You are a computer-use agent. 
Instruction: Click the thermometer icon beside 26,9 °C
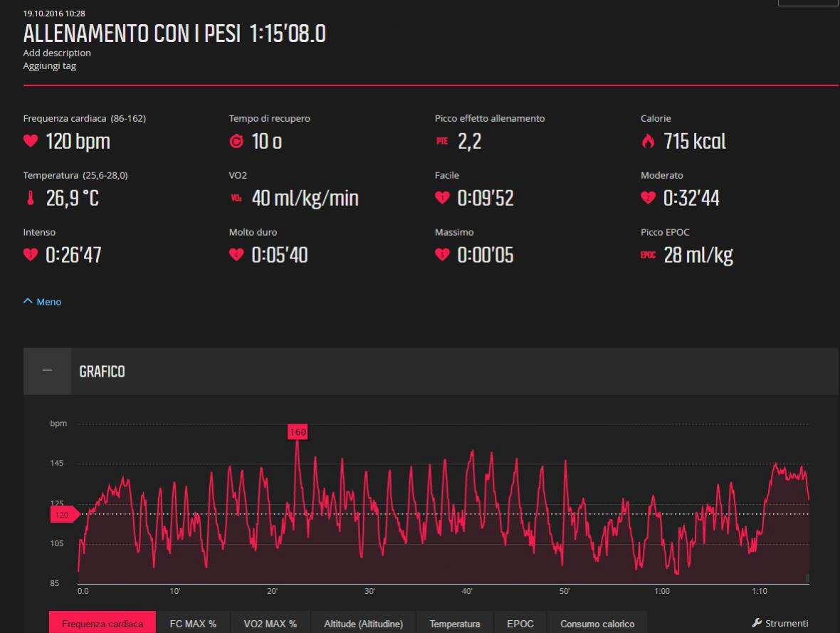click(29, 199)
